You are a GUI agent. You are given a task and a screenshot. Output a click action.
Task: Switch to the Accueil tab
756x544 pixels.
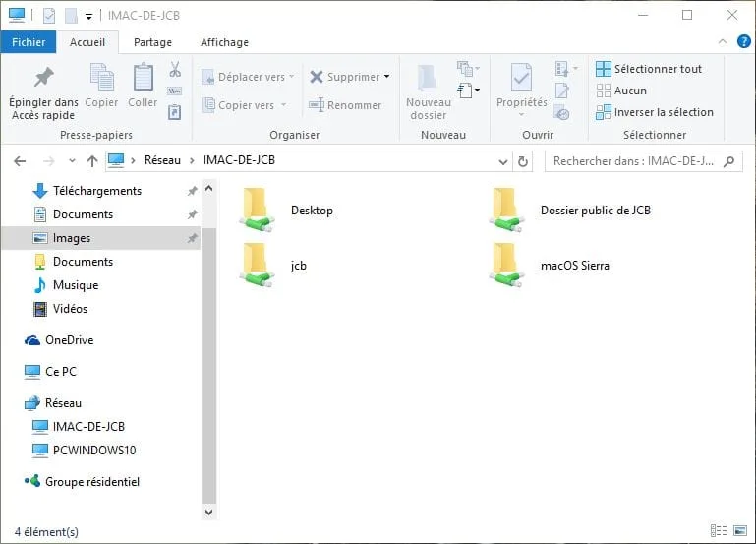click(87, 42)
